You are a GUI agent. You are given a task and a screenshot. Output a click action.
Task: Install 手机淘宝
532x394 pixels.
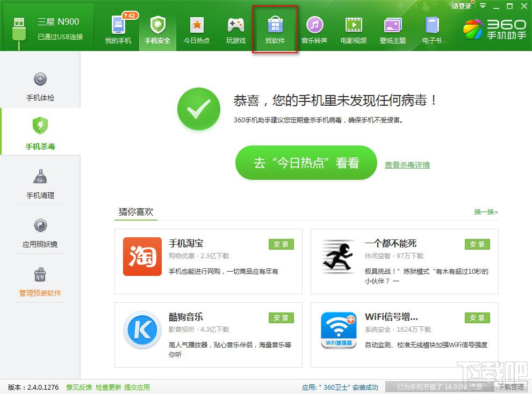click(x=281, y=244)
